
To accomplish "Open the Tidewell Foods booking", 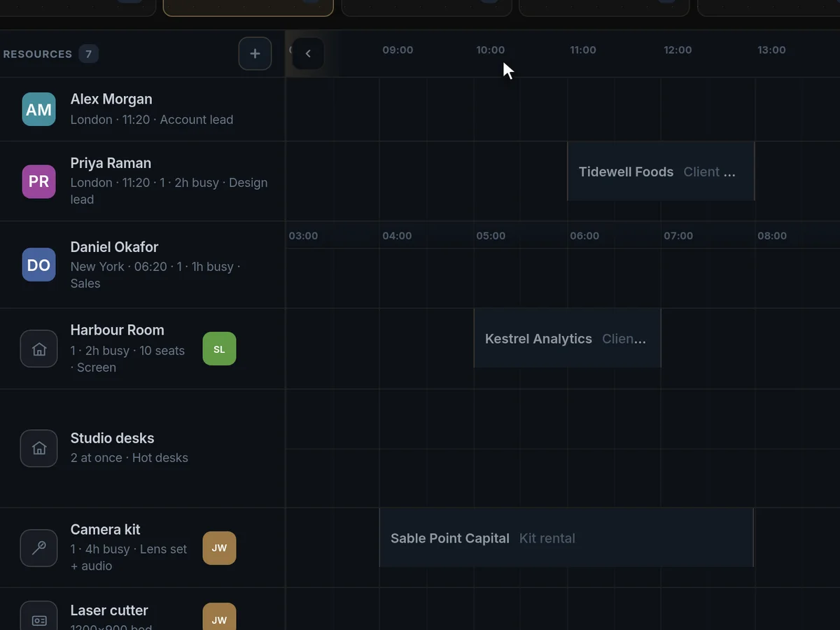I will [x=661, y=171].
